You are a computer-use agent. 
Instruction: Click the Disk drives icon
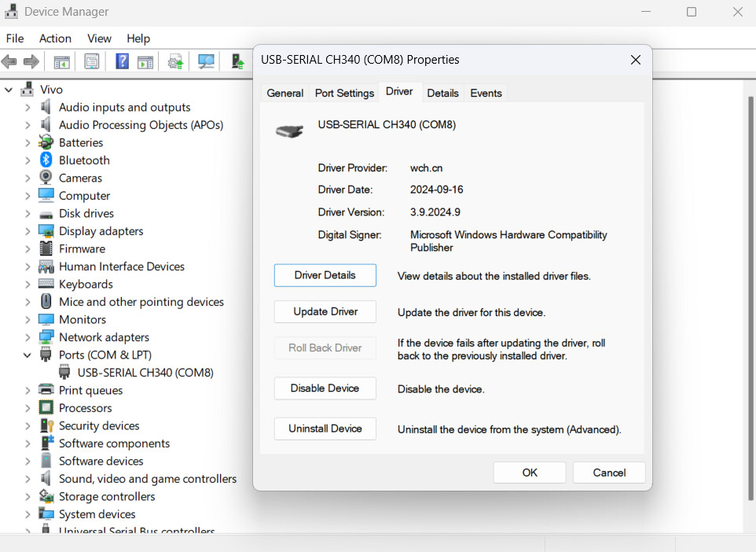(46, 214)
